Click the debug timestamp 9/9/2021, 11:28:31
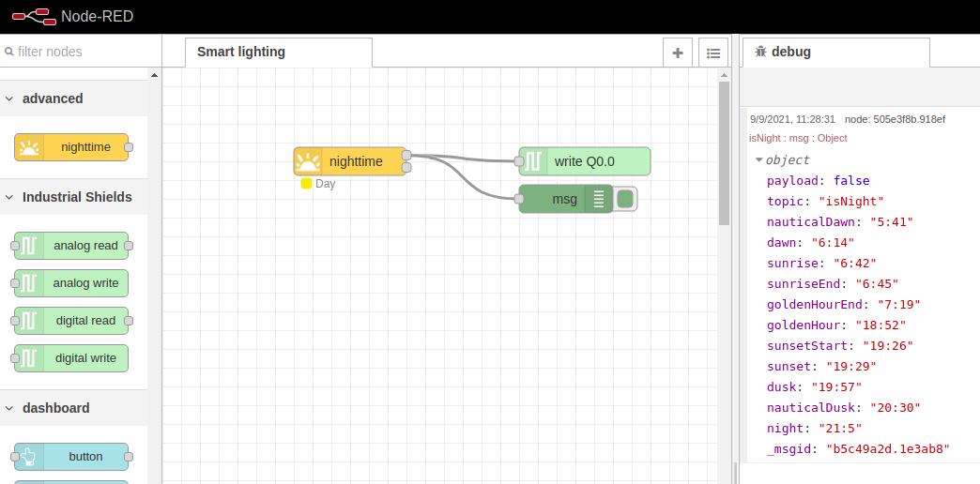The image size is (980, 484). pyautogui.click(x=792, y=119)
